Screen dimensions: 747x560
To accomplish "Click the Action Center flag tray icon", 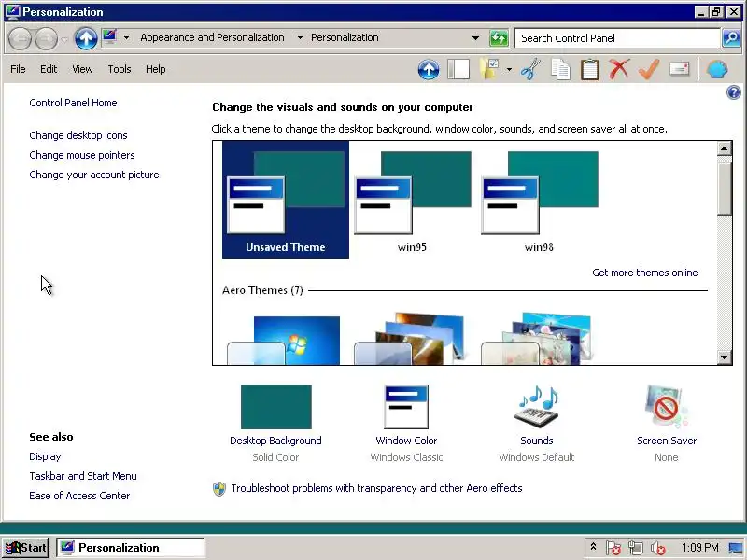I will tap(613, 548).
